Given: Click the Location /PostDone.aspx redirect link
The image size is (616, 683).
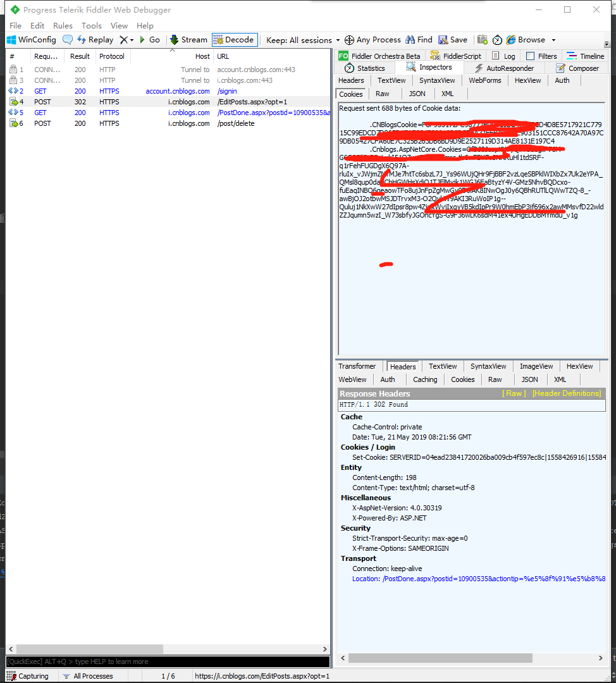Looking at the screenshot, I should 479,579.
